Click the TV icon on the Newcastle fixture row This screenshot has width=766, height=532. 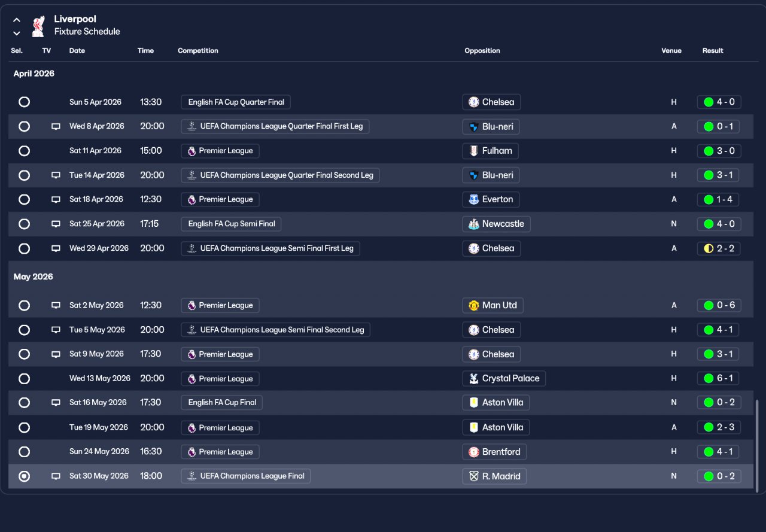(56, 224)
